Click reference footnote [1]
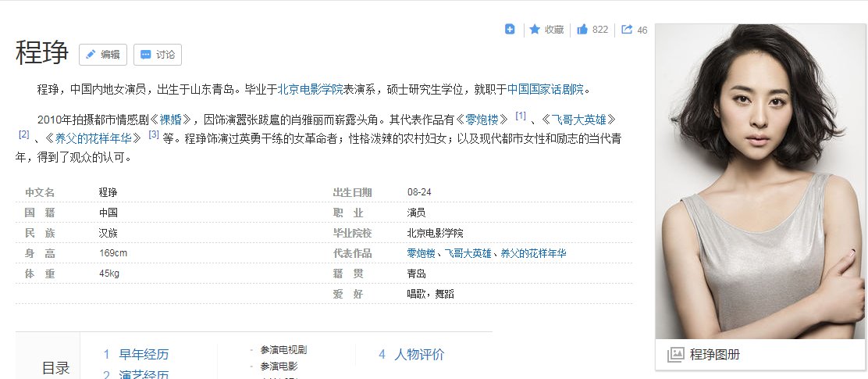The height and width of the screenshot is (379, 868). coord(521,116)
